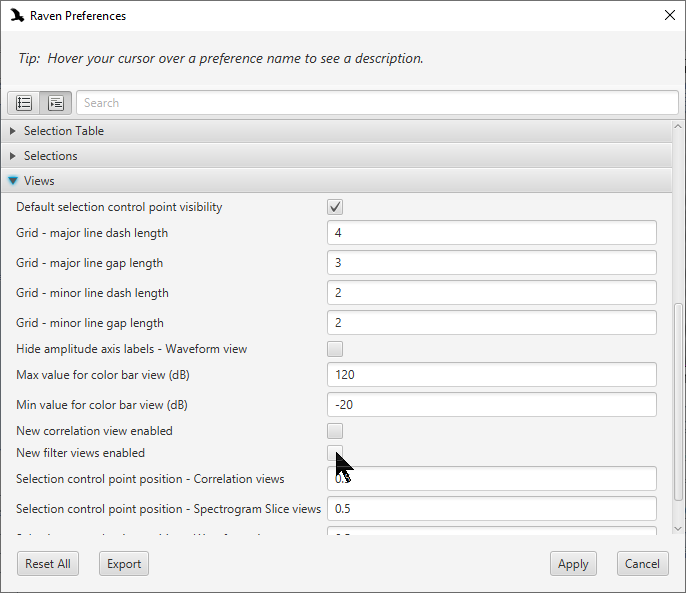
Task: Switch to grouped category view icon
Action: tap(56, 103)
